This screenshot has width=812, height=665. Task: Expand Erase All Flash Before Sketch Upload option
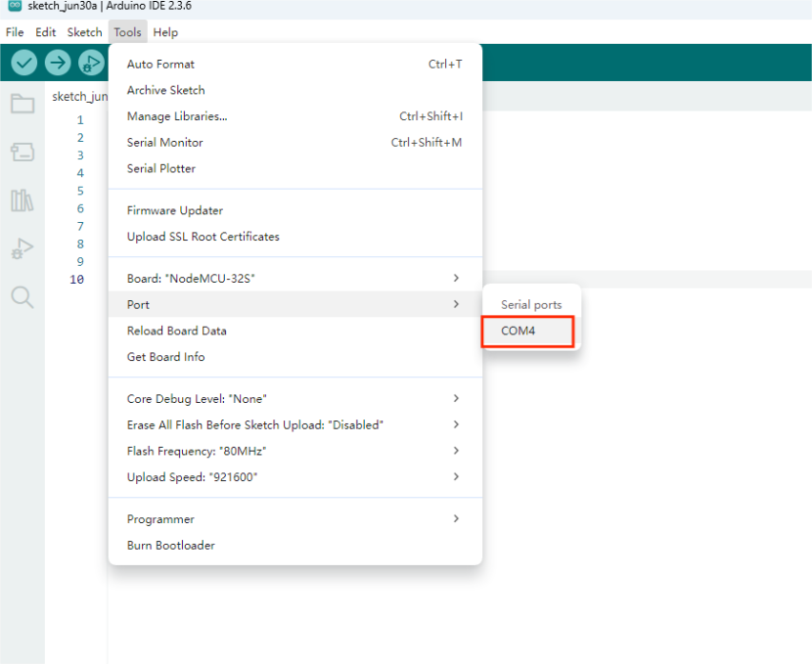coord(293,425)
